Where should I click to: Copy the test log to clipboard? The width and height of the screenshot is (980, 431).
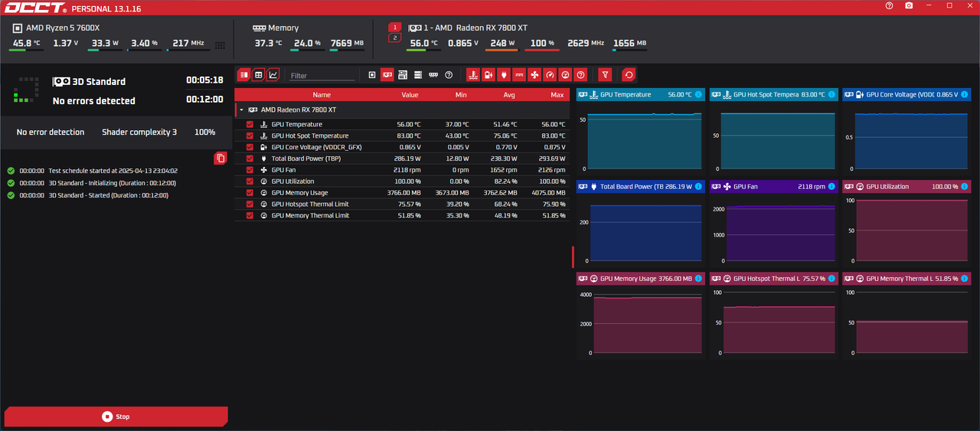pyautogui.click(x=220, y=158)
